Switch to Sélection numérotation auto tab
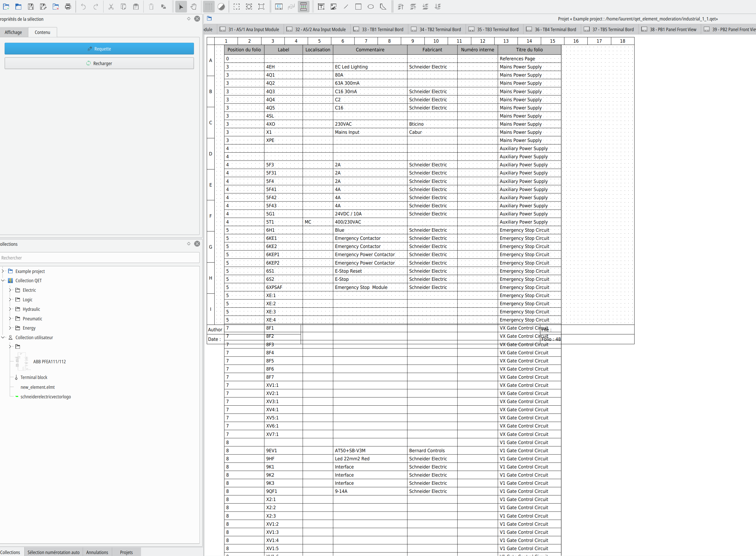The image size is (756, 556). pyautogui.click(x=54, y=552)
